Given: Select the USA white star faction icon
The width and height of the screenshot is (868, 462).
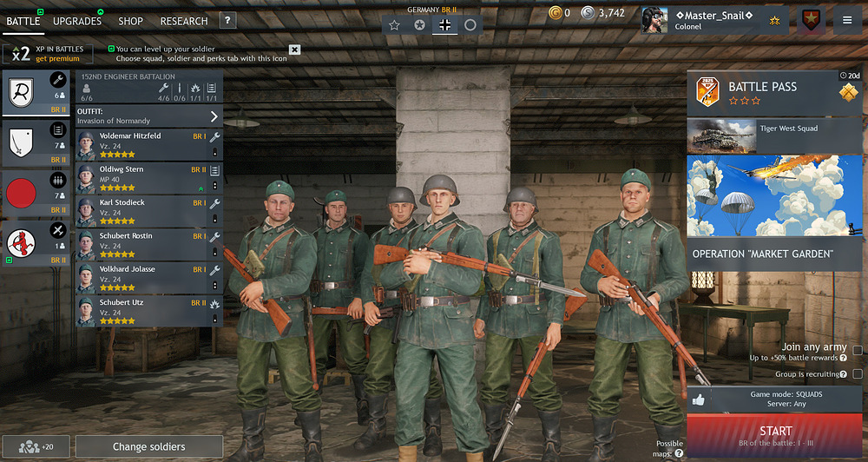Looking at the screenshot, I should point(394,25).
